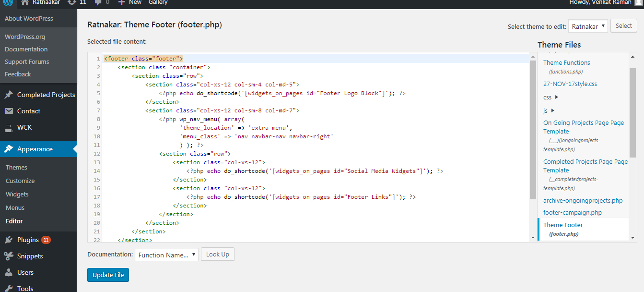Click the WordPress logo icon in admin bar
The height and width of the screenshot is (292, 644).
(8, 2)
